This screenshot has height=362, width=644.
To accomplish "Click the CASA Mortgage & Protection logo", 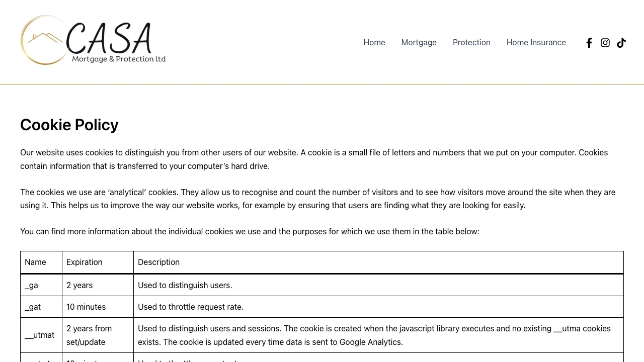I will pos(93,40).
